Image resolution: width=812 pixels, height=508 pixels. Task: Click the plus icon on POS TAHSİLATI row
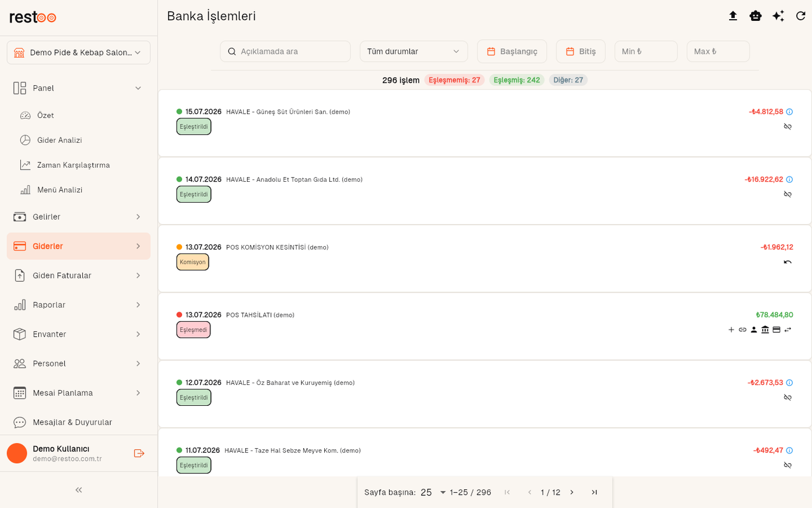[x=731, y=330]
